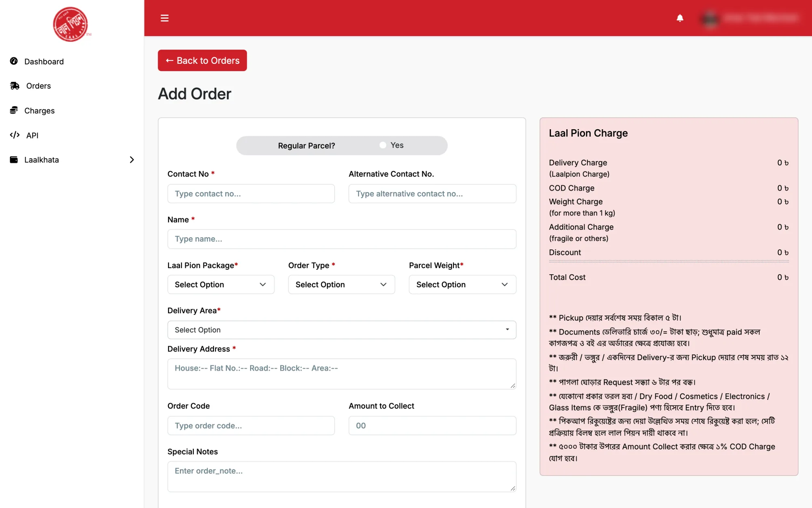Open the notification bell
This screenshot has height=508, width=812.
(x=680, y=18)
